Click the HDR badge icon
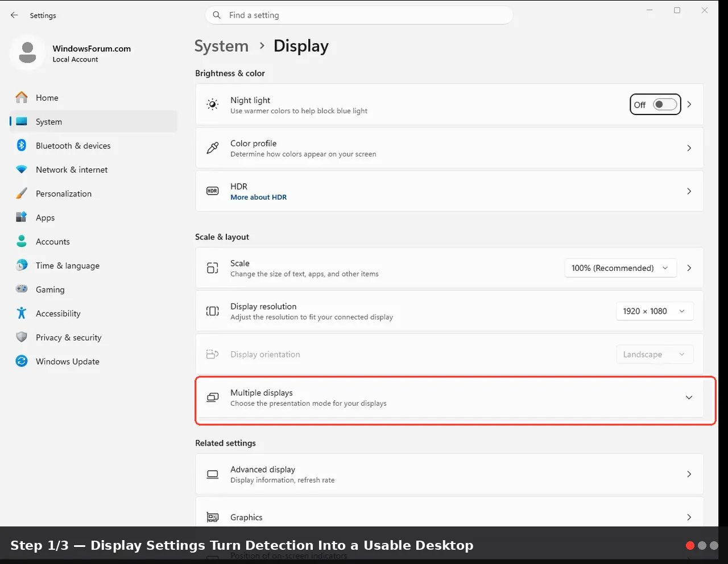The height and width of the screenshot is (564, 728). pyautogui.click(x=212, y=191)
